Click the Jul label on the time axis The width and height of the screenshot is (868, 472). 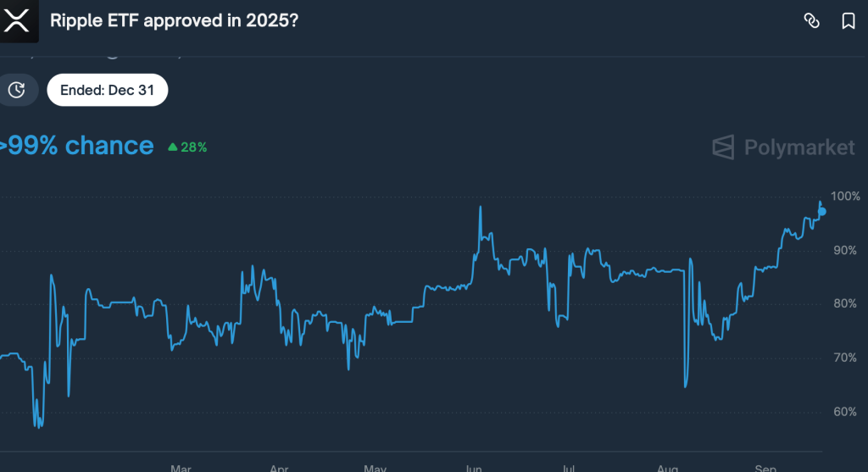570,467
